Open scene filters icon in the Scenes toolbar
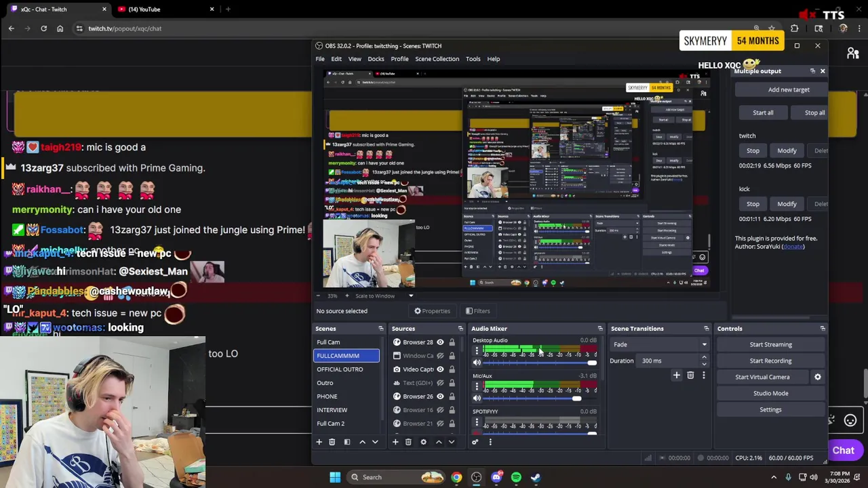This screenshot has height=488, width=868. pyautogui.click(x=347, y=442)
